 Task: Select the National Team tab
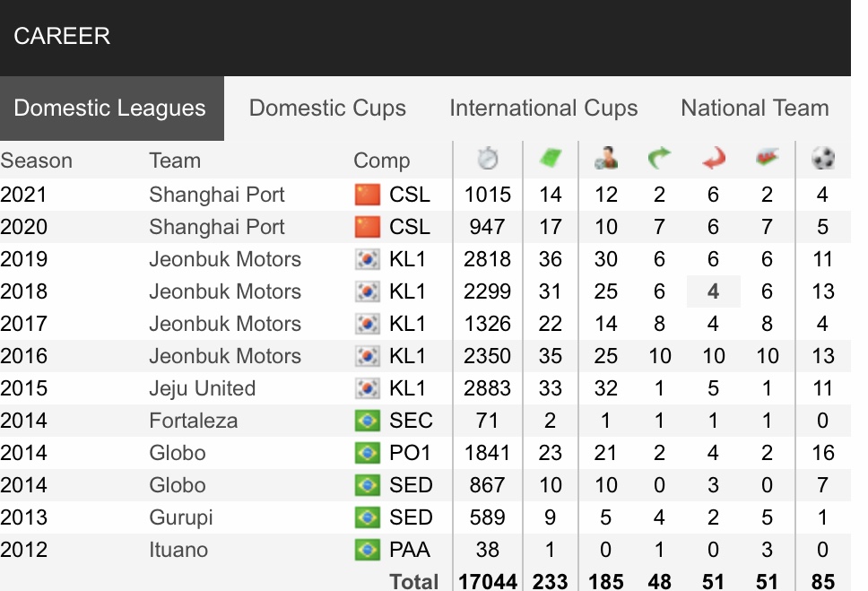click(755, 108)
